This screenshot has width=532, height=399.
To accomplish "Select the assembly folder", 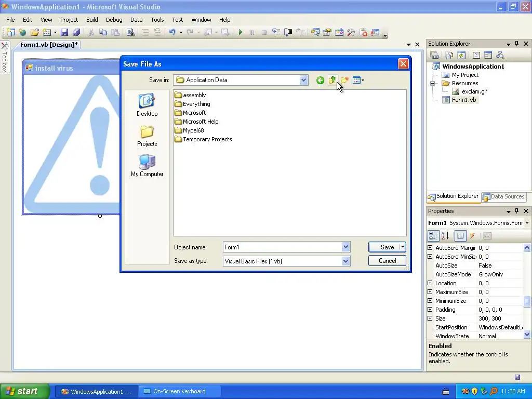I will (x=190, y=95).
